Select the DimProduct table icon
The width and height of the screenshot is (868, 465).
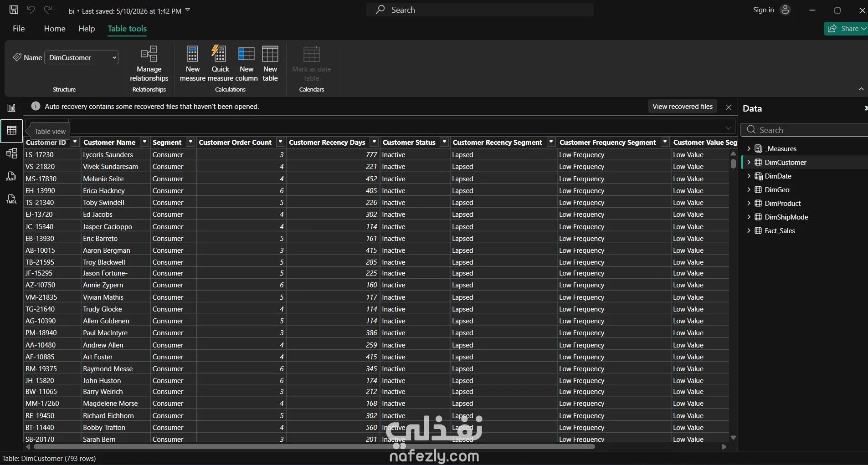click(x=758, y=203)
